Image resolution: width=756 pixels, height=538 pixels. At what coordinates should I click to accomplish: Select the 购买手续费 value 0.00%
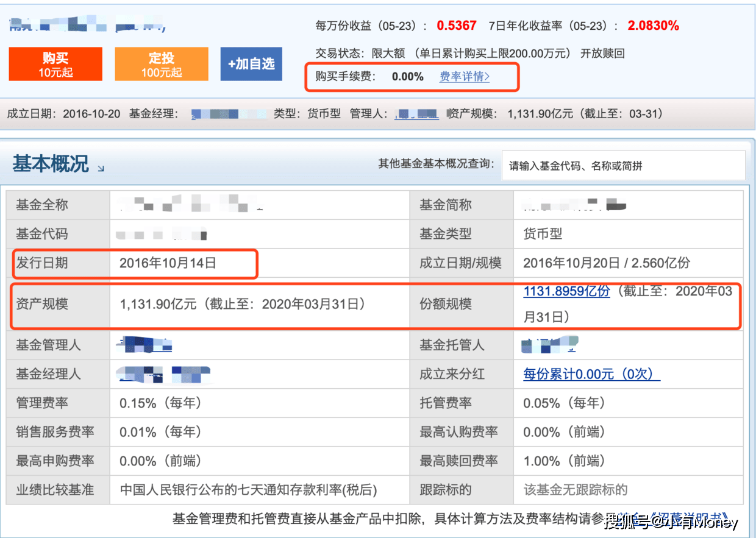[407, 77]
